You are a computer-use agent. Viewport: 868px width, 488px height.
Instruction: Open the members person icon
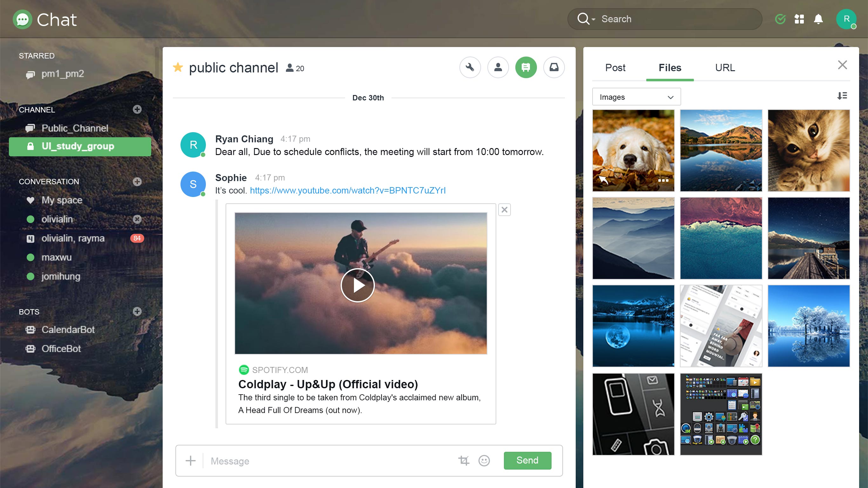click(498, 67)
